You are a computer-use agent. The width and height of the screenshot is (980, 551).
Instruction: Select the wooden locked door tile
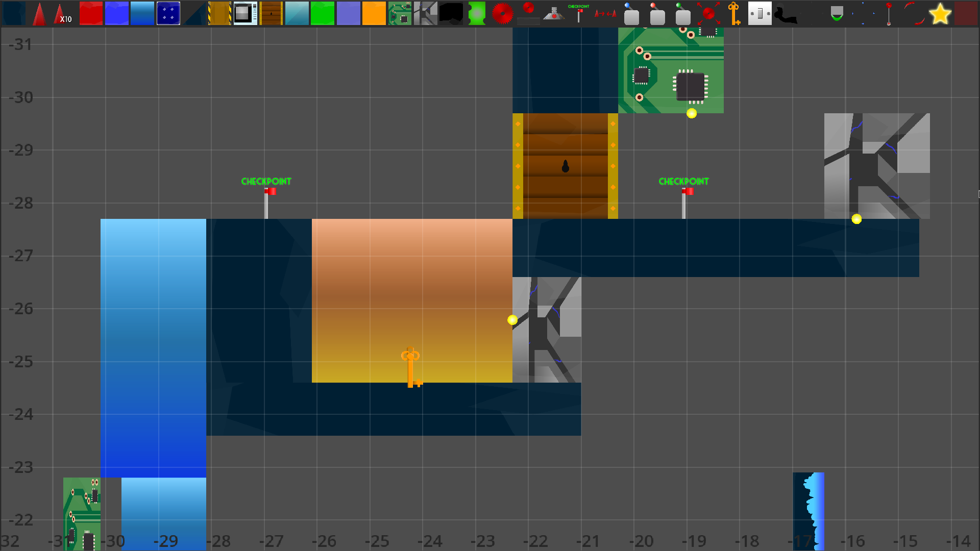click(x=271, y=14)
